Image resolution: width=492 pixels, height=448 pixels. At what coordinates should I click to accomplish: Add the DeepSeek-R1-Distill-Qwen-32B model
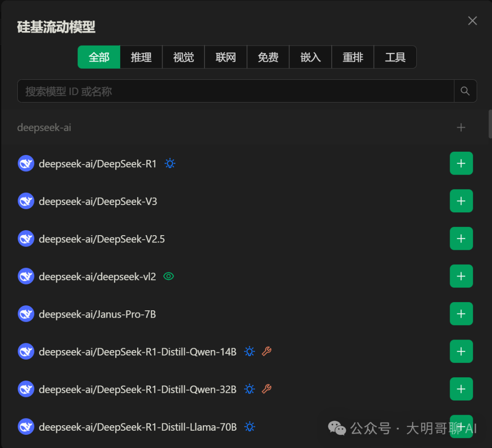461,389
